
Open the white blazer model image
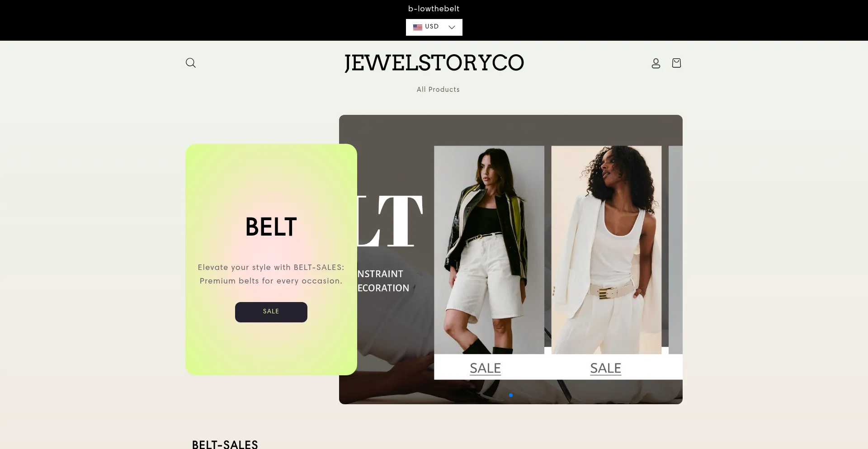pyautogui.click(x=606, y=250)
